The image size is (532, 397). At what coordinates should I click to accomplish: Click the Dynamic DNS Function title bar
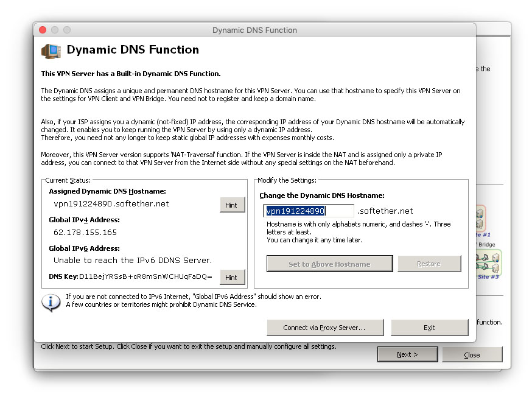(254, 30)
